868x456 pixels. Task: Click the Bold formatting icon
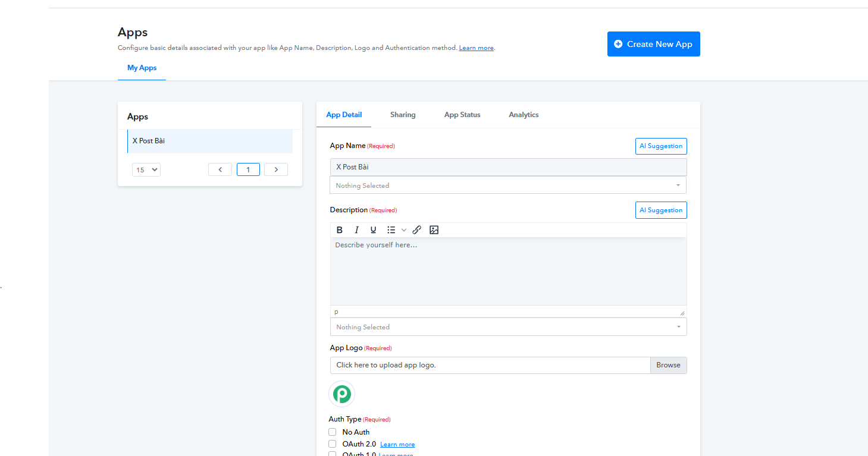click(340, 230)
